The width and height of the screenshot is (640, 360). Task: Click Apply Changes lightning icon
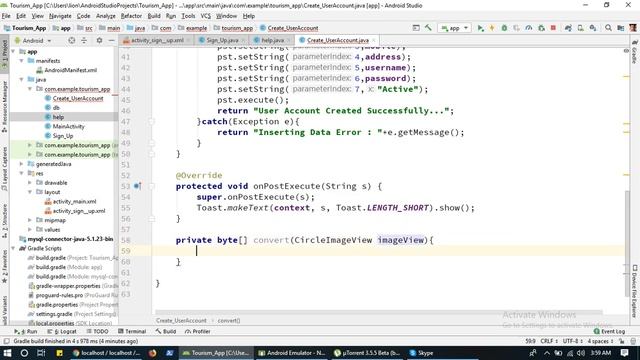[492, 28]
